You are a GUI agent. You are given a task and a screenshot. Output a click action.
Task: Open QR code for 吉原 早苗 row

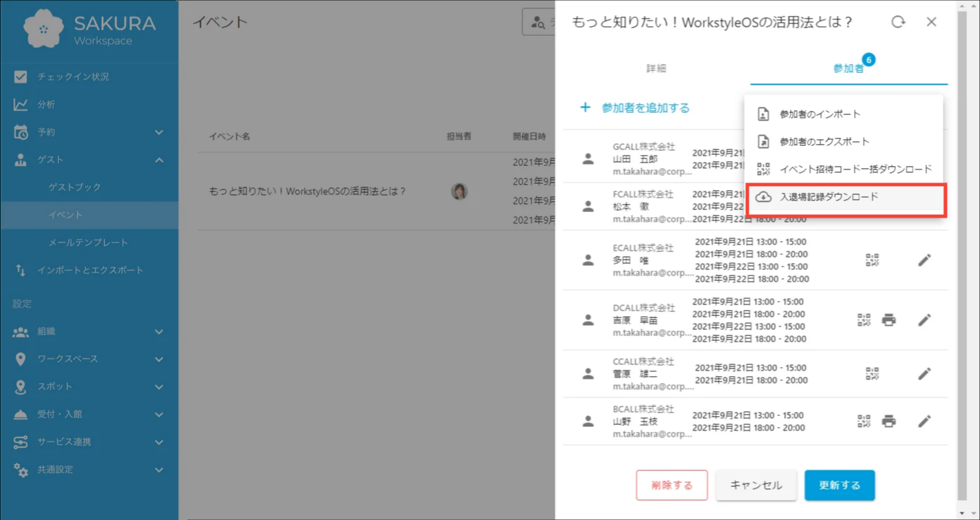click(864, 320)
